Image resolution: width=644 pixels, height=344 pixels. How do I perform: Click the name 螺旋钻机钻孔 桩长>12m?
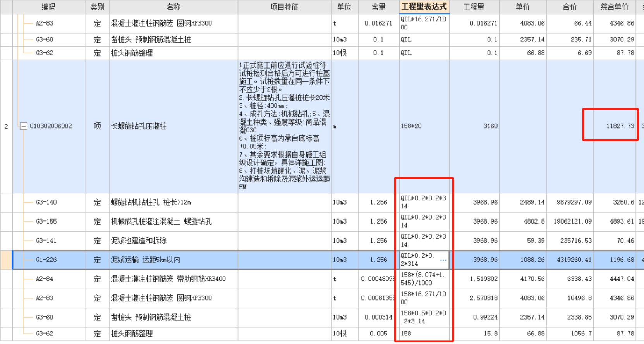(x=151, y=202)
